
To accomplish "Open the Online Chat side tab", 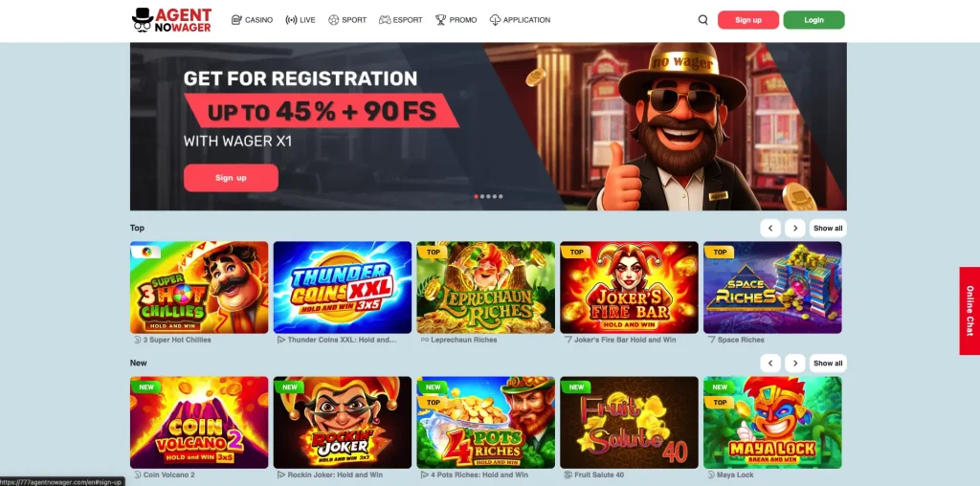I will coord(969,311).
